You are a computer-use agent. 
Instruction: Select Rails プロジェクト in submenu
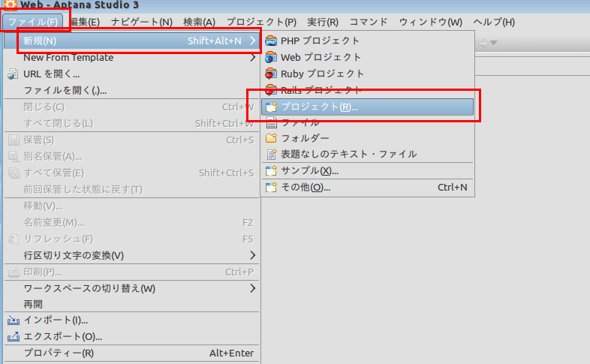[368, 90]
